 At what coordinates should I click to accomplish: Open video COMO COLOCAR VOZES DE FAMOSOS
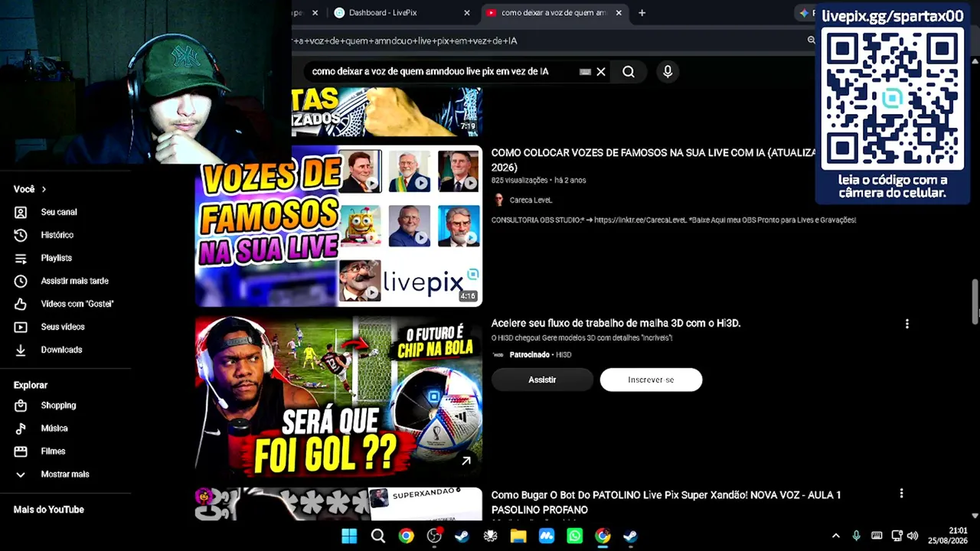point(653,160)
